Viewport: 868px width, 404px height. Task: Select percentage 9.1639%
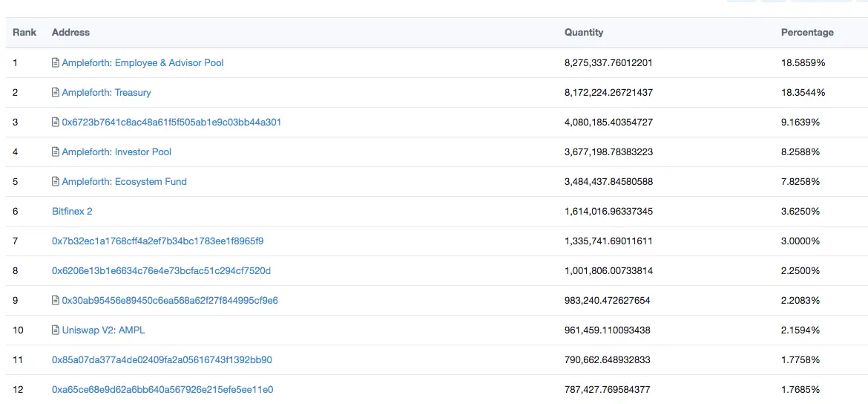tap(800, 122)
